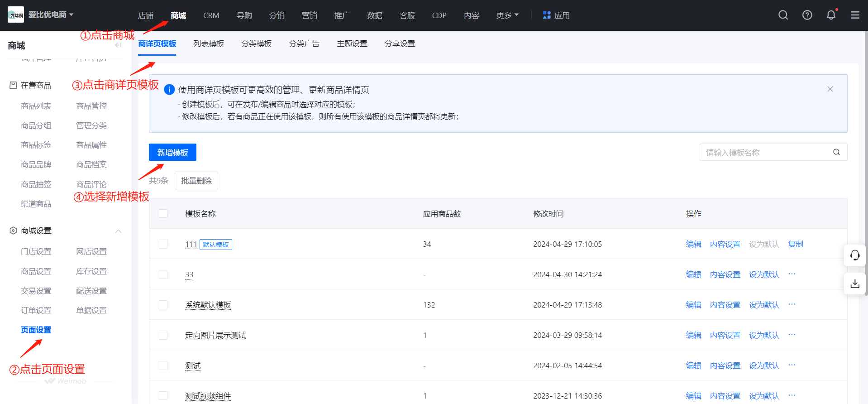Viewport: 868px width, 404px height.
Task: Click the info icon in the banner
Action: pyautogui.click(x=169, y=90)
